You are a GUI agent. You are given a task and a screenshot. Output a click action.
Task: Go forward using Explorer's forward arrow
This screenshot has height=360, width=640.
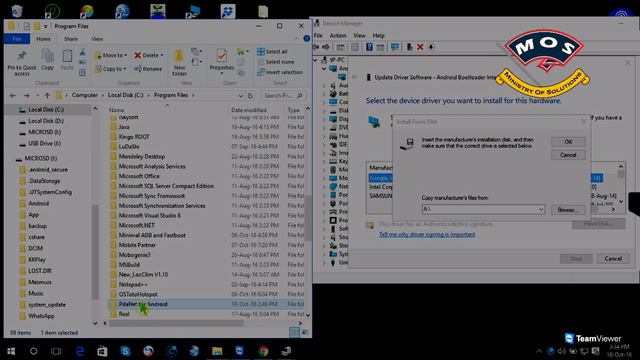[27, 96]
